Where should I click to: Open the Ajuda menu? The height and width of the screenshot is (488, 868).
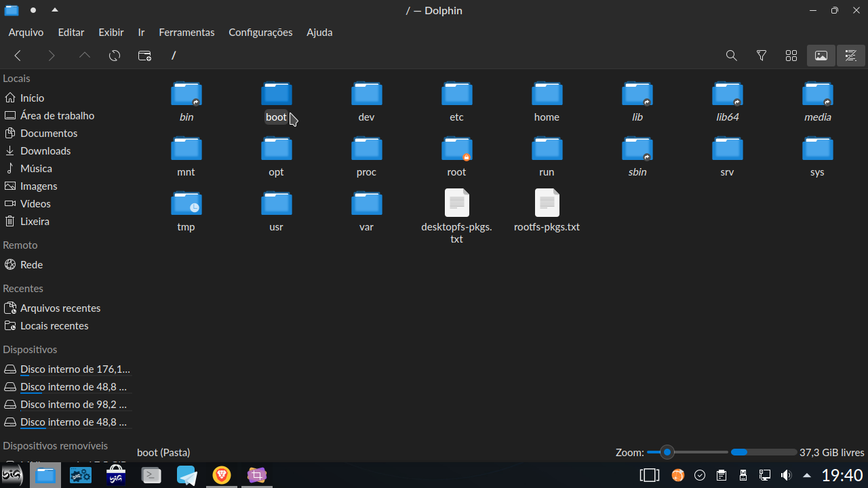[319, 32]
